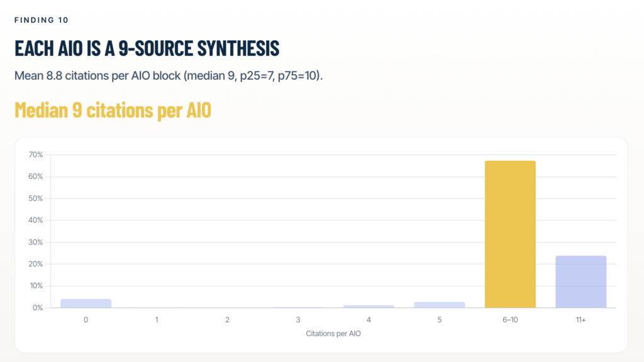Click the 20% y-axis label
Image resolution: width=644 pixels, height=362 pixels.
click(x=36, y=264)
